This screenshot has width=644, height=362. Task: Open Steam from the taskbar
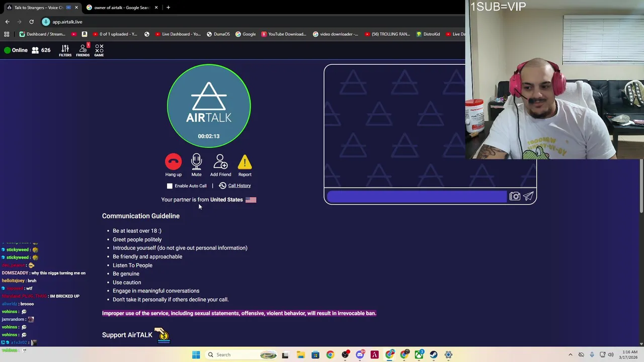433,355
